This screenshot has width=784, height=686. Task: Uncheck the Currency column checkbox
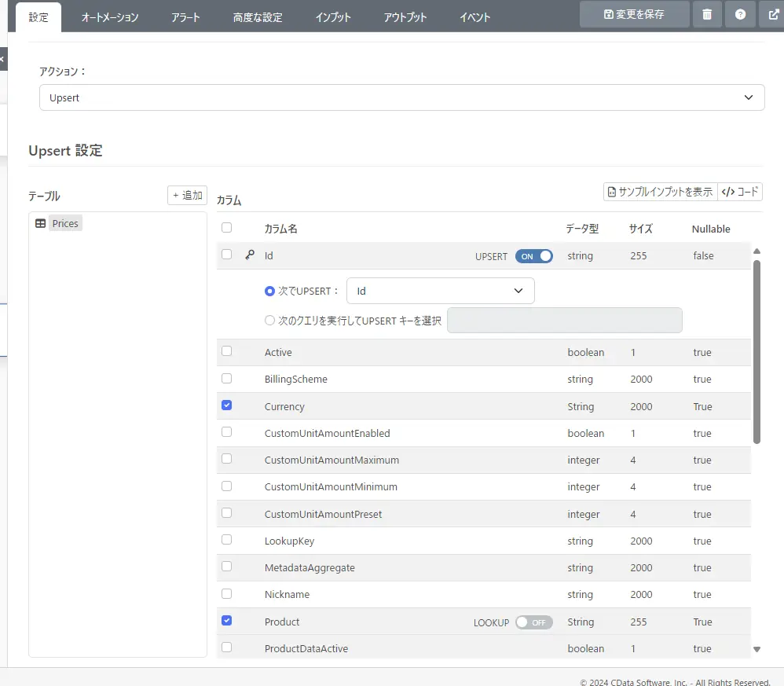coord(227,405)
